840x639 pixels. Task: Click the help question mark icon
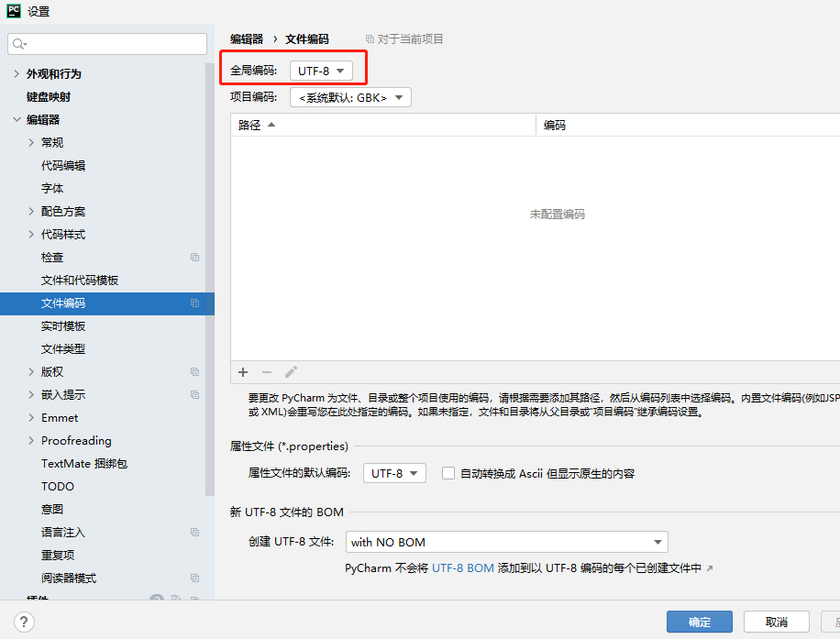coord(23,622)
